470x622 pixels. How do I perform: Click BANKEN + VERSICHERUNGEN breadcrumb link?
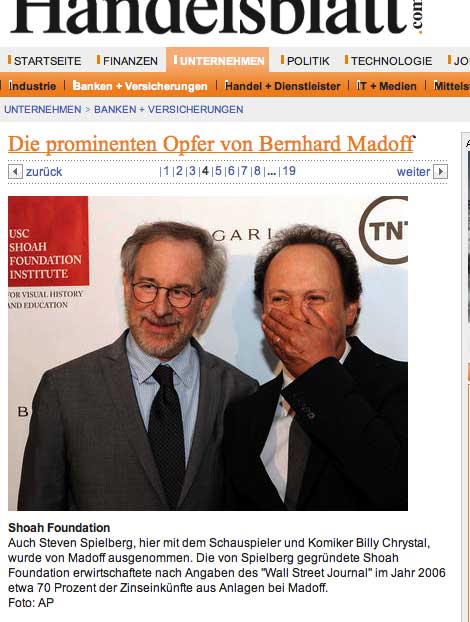tap(169, 109)
